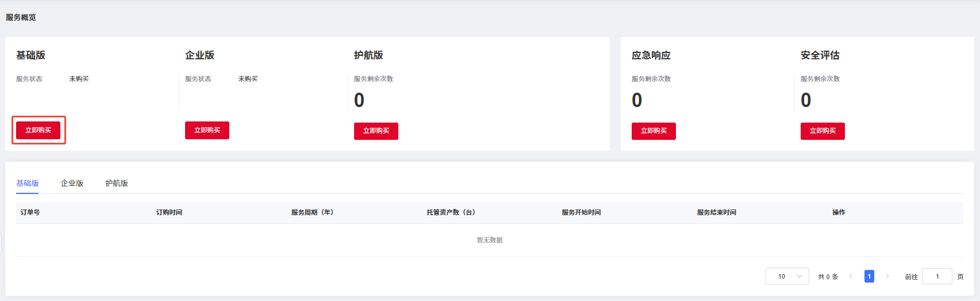Click the 共 0 条 total count text
The height and width of the screenshot is (301, 980).
tap(828, 277)
